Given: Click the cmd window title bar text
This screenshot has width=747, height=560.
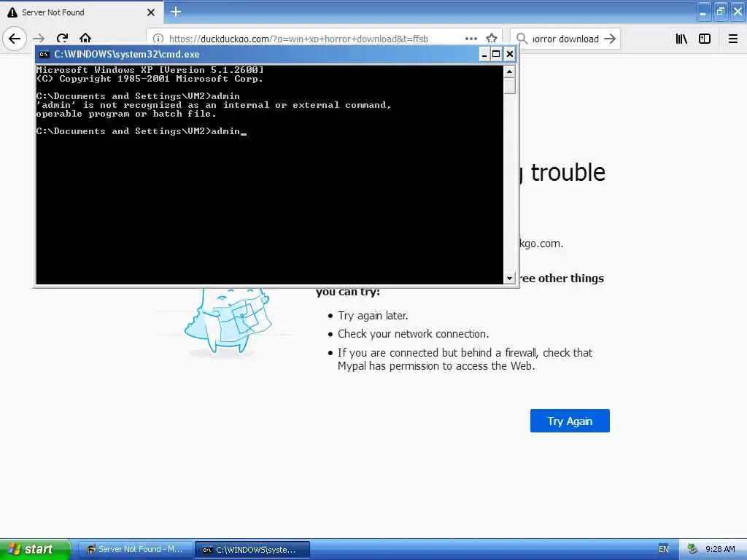Looking at the screenshot, I should [x=127, y=54].
